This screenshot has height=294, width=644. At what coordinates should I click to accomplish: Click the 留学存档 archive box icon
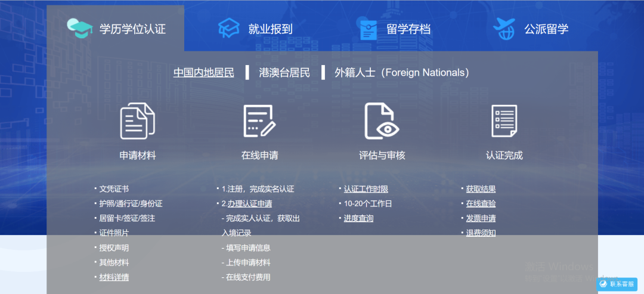pos(368,29)
